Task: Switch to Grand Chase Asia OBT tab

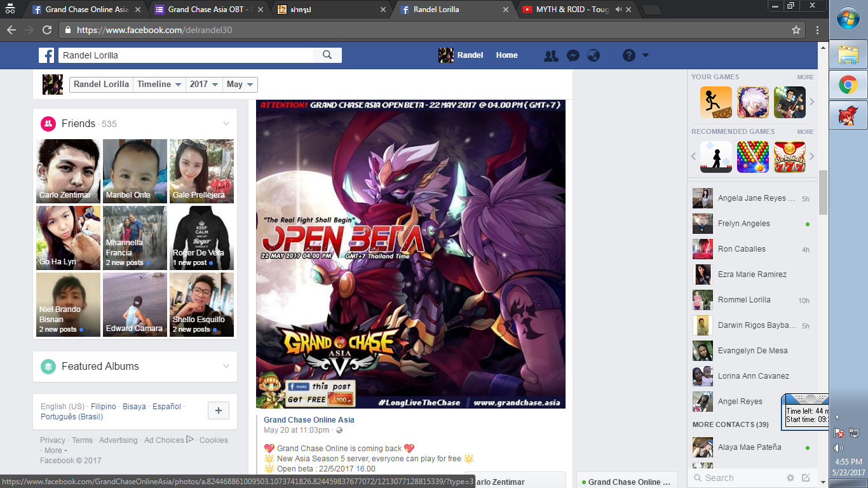Action: (210, 10)
